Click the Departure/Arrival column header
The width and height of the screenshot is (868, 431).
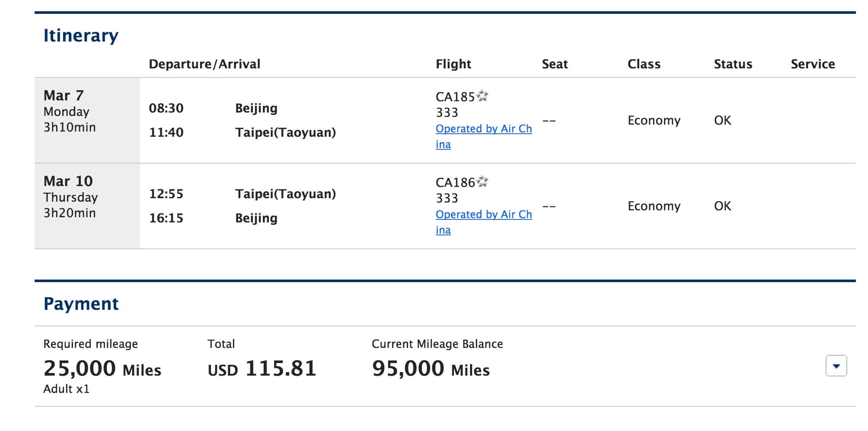click(x=204, y=64)
